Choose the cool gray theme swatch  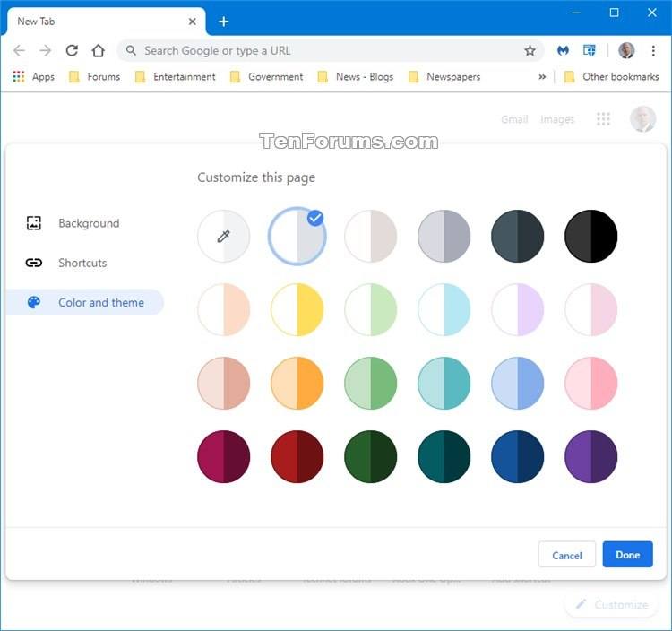click(x=444, y=237)
